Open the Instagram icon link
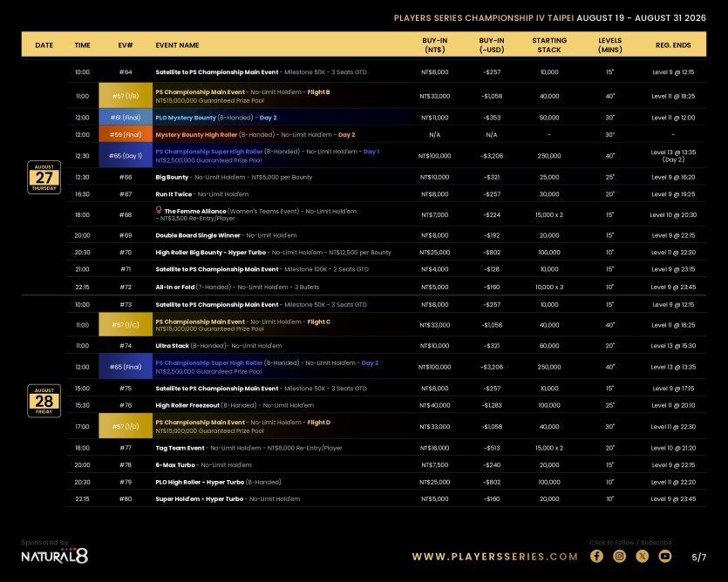This screenshot has height=582, width=728. click(x=619, y=556)
